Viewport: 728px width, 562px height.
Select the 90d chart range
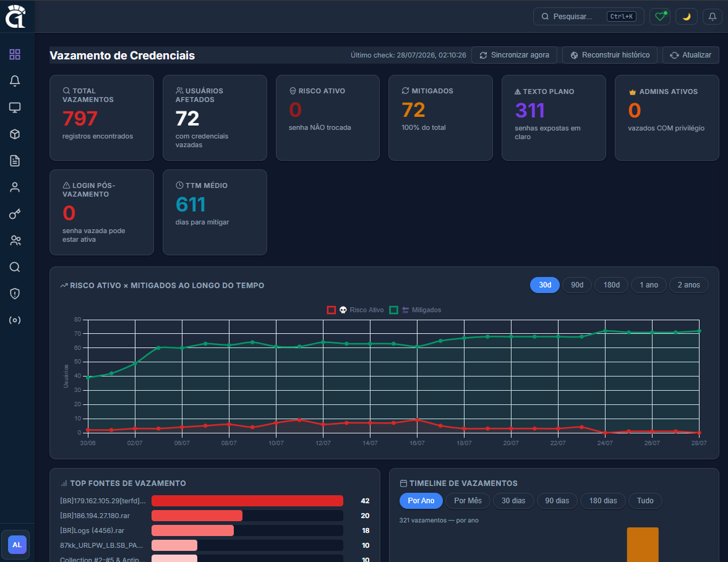577,285
